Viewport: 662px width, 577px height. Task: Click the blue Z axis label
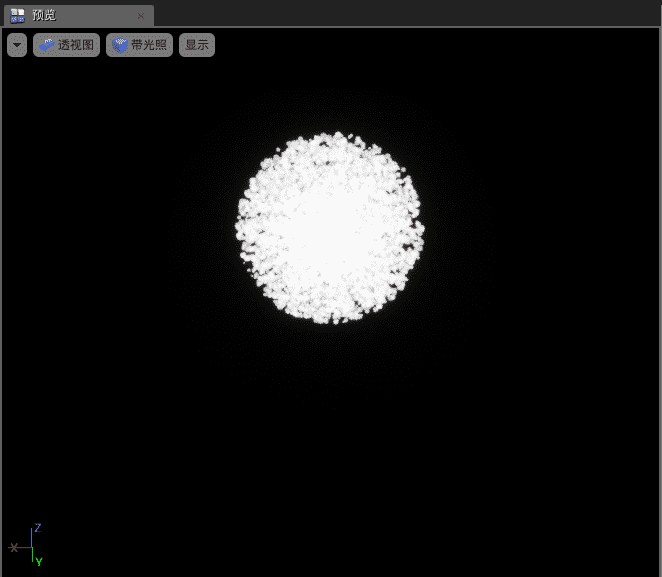tap(37, 527)
